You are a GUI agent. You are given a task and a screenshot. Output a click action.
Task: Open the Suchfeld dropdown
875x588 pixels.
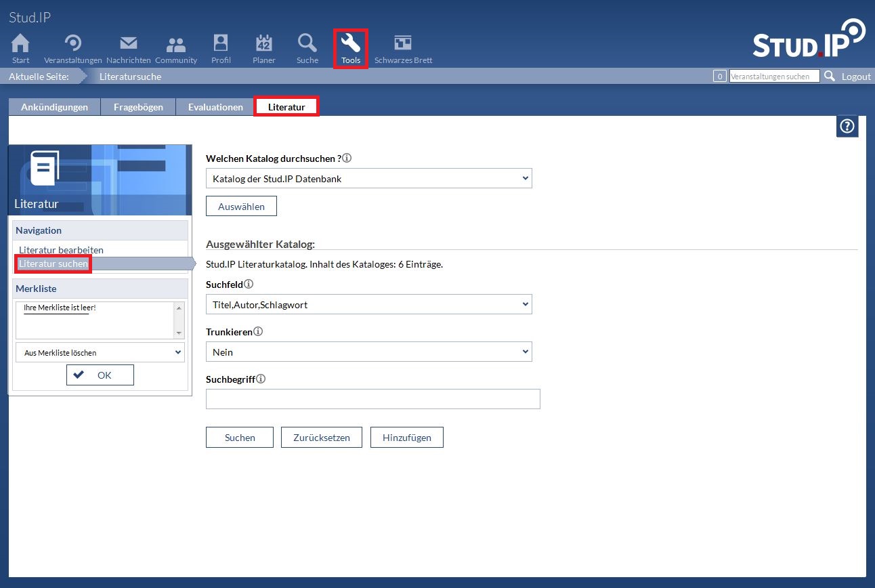click(x=368, y=305)
